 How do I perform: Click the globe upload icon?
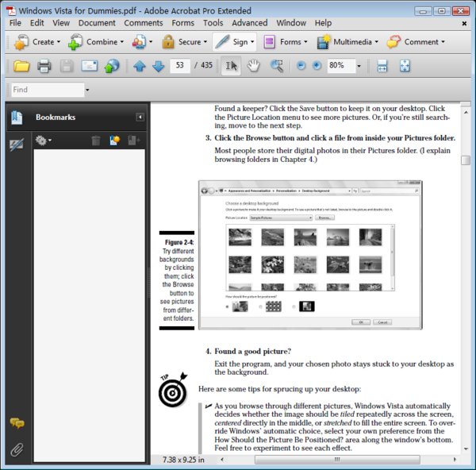pos(112,66)
